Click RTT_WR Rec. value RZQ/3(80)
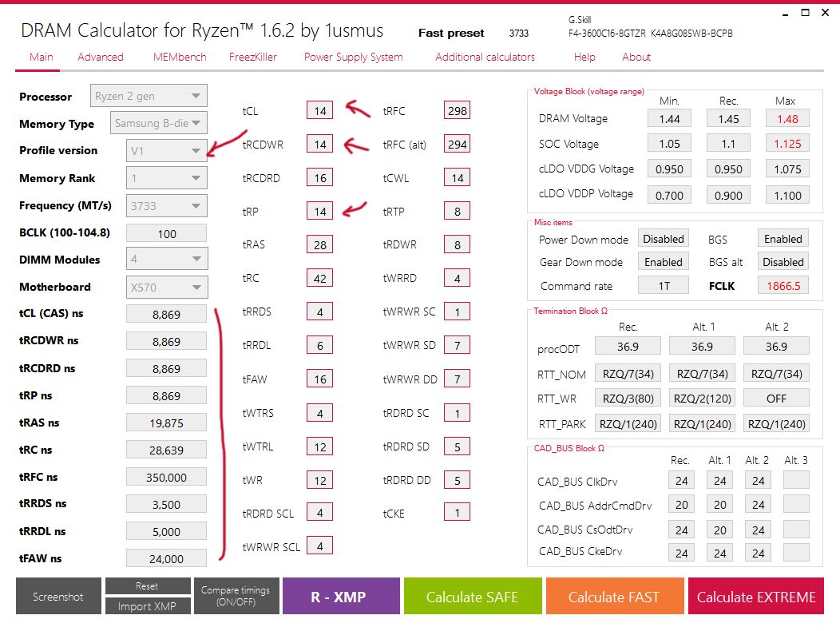Image resolution: width=840 pixels, height=631 pixels. pos(628,399)
